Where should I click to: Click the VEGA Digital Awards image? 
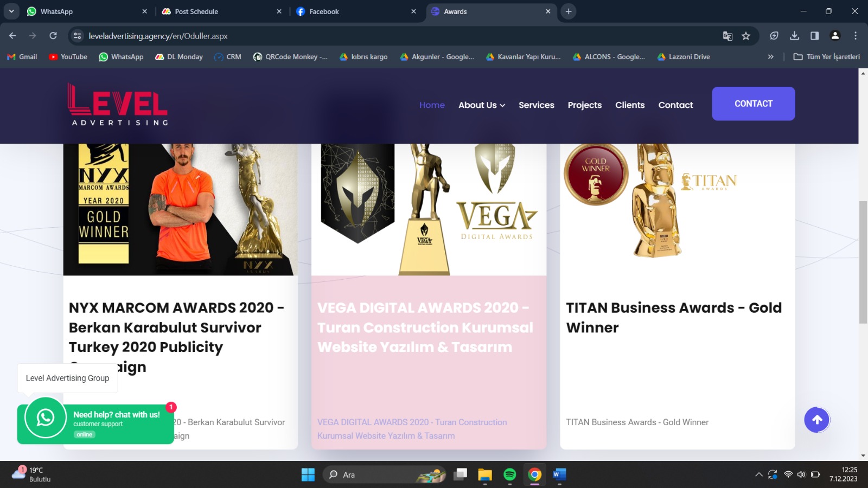[x=429, y=209]
